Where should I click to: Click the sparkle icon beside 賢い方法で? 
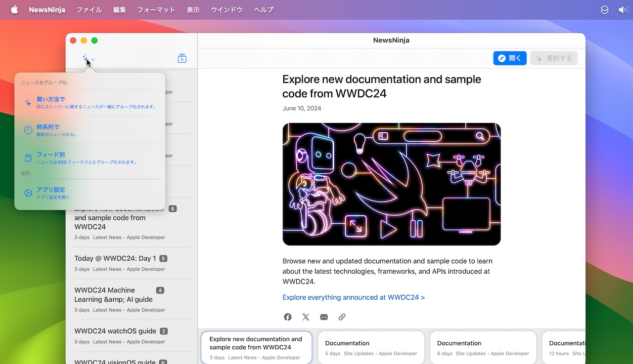coord(29,103)
